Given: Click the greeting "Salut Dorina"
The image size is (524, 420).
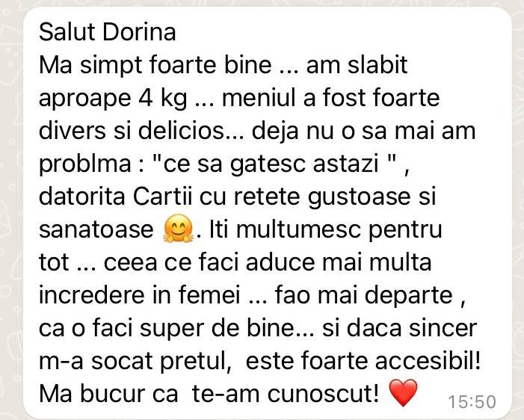Looking at the screenshot, I should coord(108,32).
